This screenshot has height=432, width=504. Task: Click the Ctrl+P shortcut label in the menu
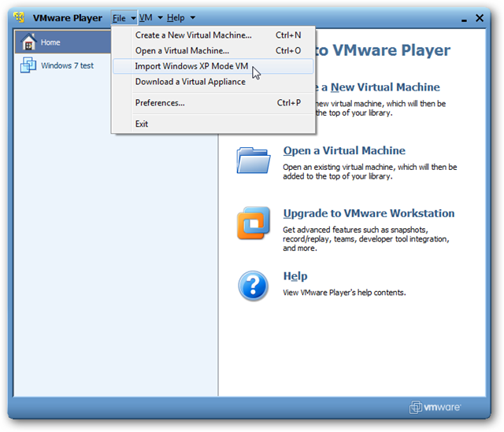click(289, 103)
